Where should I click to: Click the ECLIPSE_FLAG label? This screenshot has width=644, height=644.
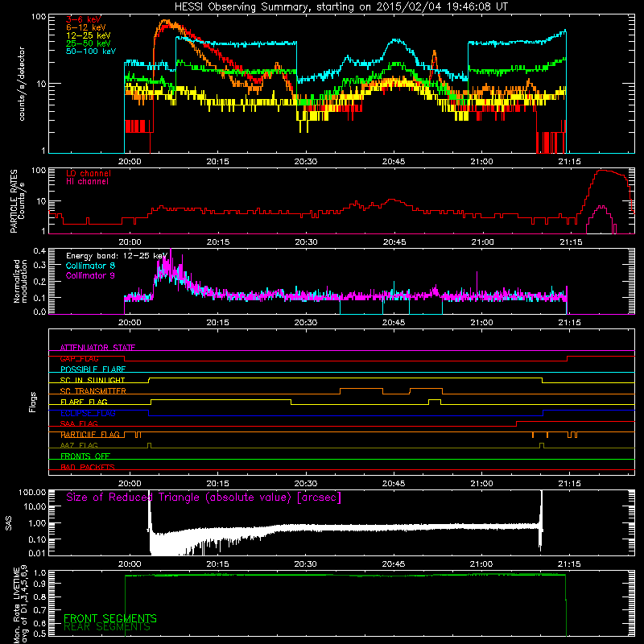coord(88,413)
